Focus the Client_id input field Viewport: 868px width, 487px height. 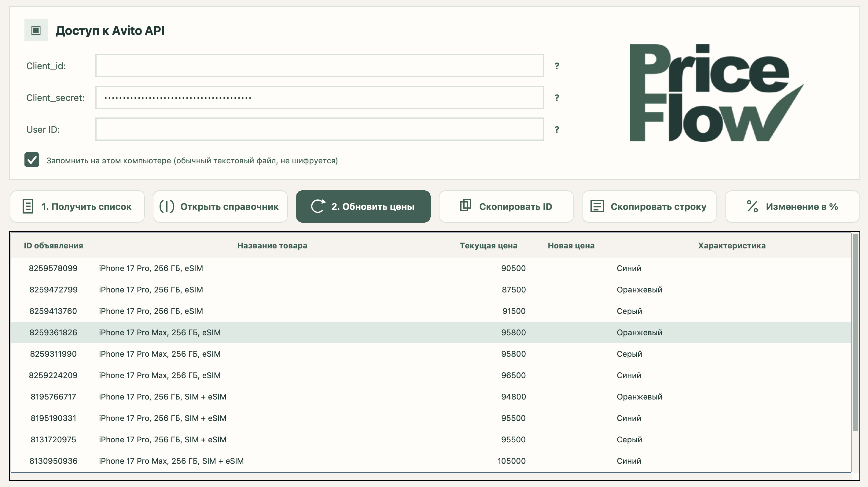pos(319,65)
